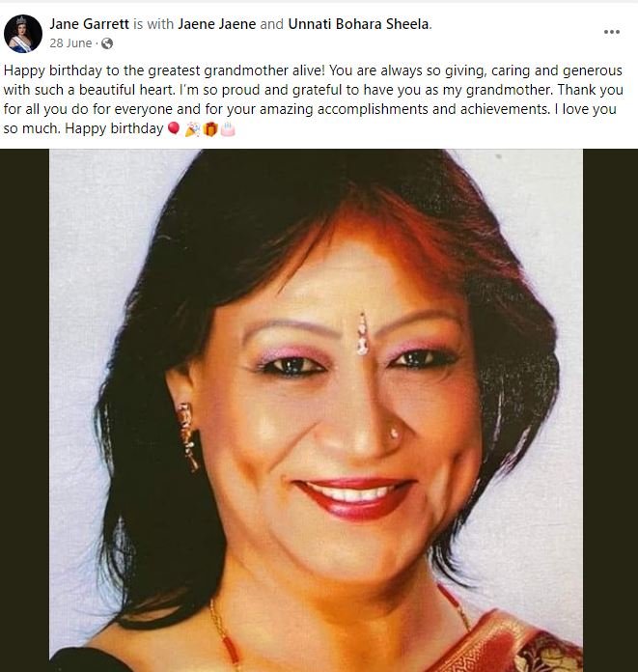Open Jane Garrett's profile name link
The width and height of the screenshot is (638, 672).
pos(89,24)
